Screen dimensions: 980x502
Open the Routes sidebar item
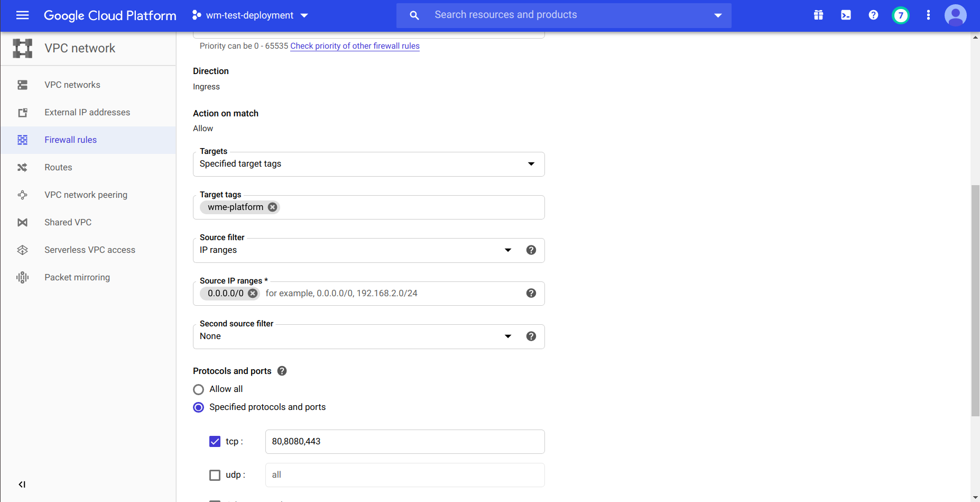58,167
